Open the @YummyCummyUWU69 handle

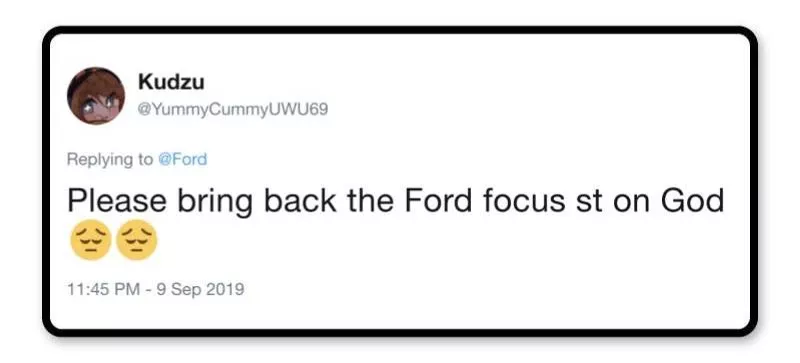[233, 109]
